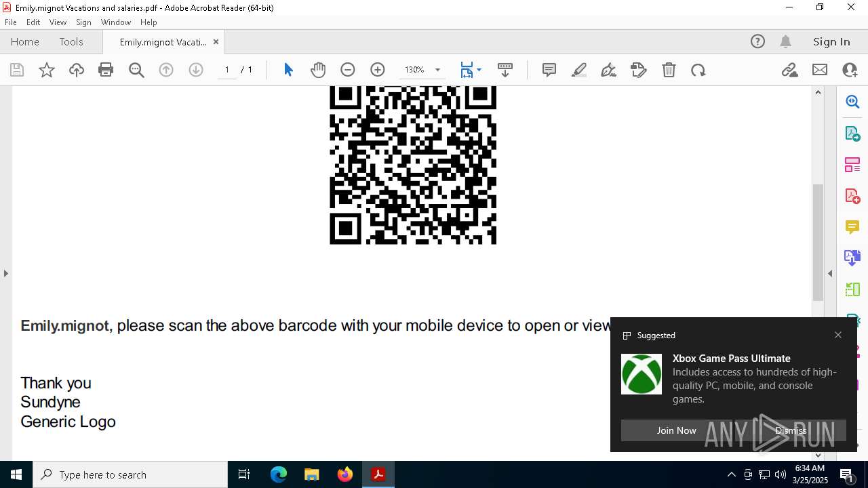Launch Firefox from taskbar
Screen dimensions: 868x488
tap(345, 474)
